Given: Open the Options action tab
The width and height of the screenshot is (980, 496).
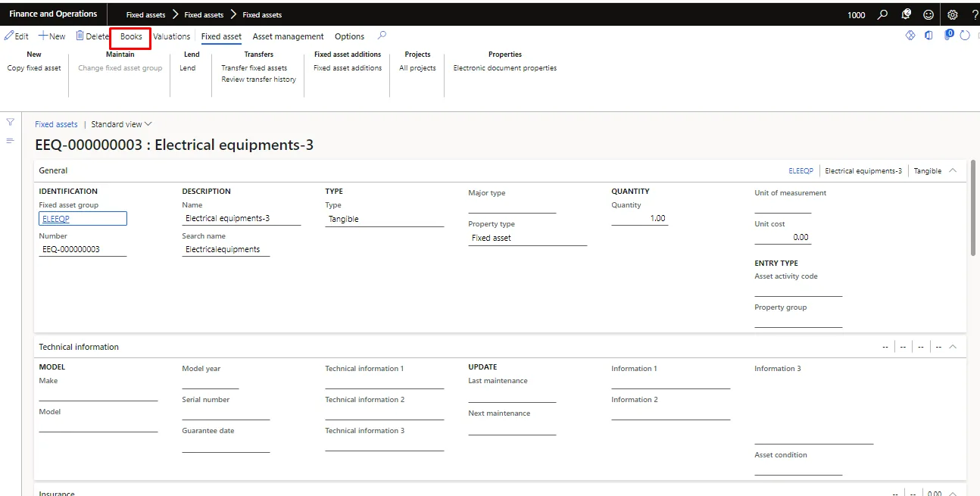Looking at the screenshot, I should [349, 36].
